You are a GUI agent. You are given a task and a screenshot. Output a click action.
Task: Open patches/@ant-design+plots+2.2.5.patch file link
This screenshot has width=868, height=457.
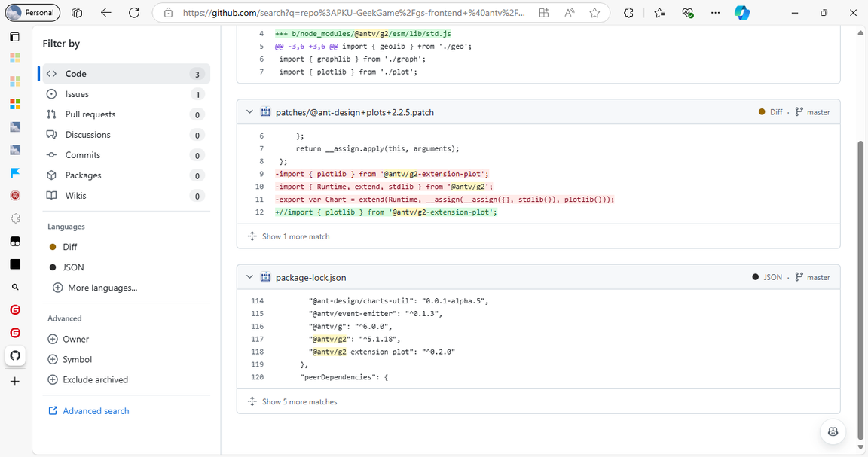coord(355,112)
